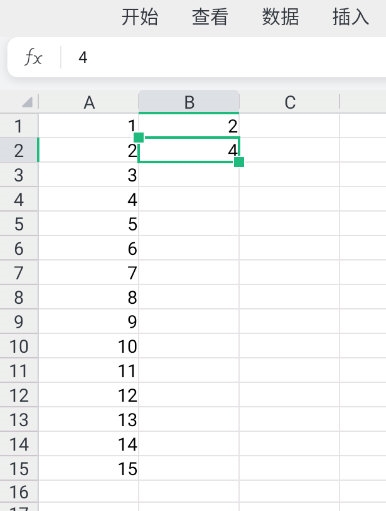Open the 开始 tab
Screen dimensions: 386x511
(140, 17)
